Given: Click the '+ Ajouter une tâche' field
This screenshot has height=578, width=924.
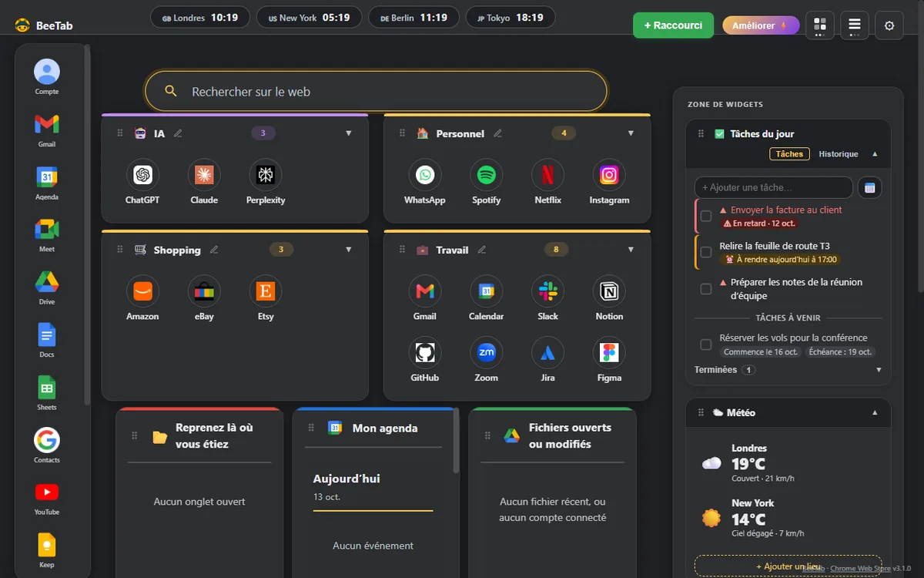Looking at the screenshot, I should pyautogui.click(x=773, y=187).
